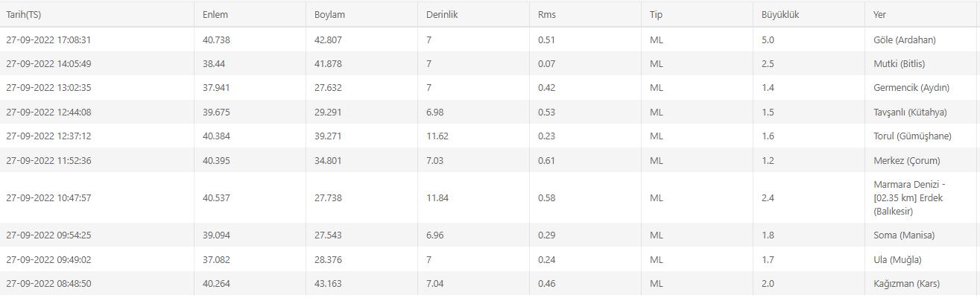This screenshot has width=980, height=304.
Task: Sort by Büyüklük column header
Action: pos(809,15)
